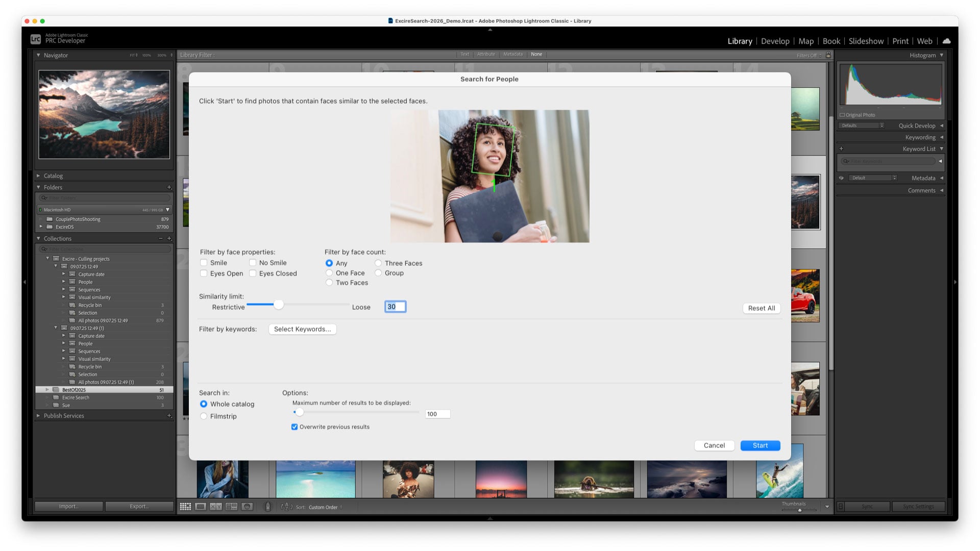Viewport: 980px width, 551px height.
Task: Select the One Face radio button
Action: click(329, 273)
